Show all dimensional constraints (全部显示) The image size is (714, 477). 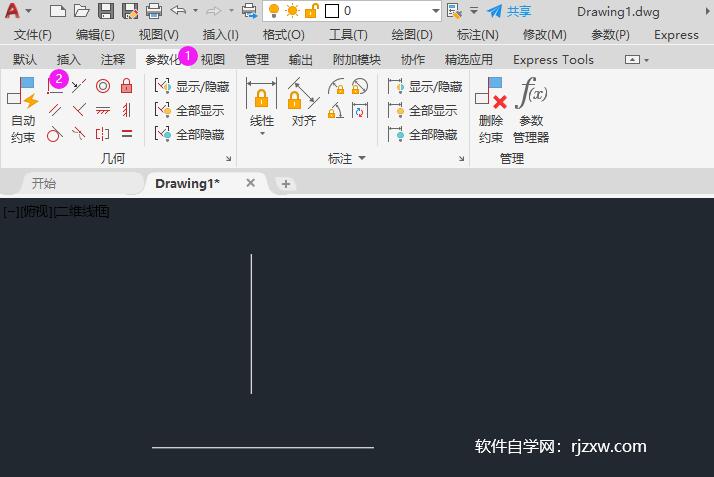click(423, 110)
